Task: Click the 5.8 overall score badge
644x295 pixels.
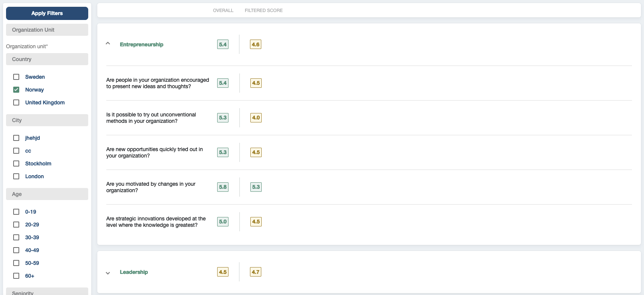Action: pos(223,187)
